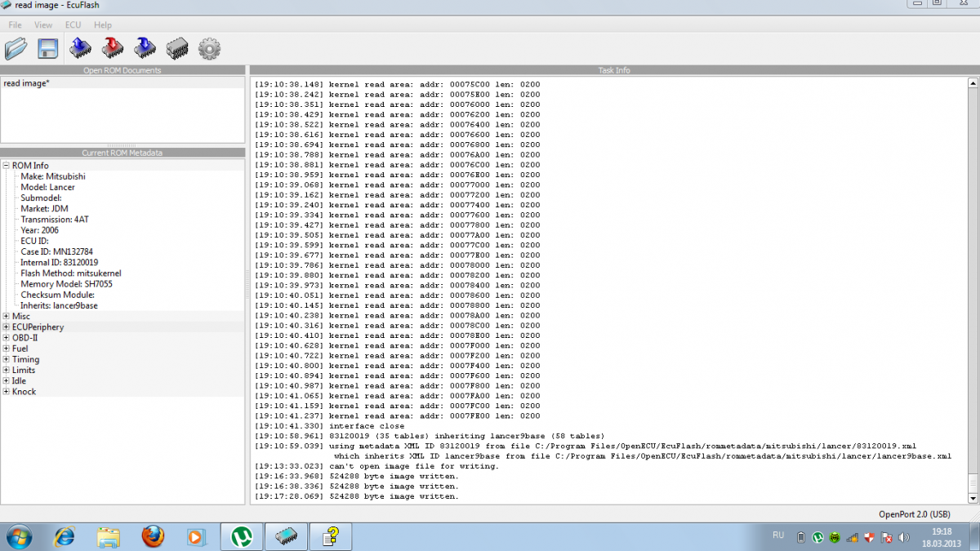Click the RU language indicator in tray
The image size is (980, 551).
(778, 535)
